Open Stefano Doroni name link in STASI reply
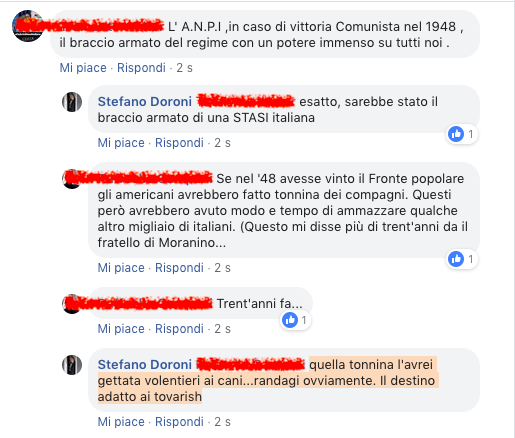The height and width of the screenshot is (438, 515). click(145, 102)
